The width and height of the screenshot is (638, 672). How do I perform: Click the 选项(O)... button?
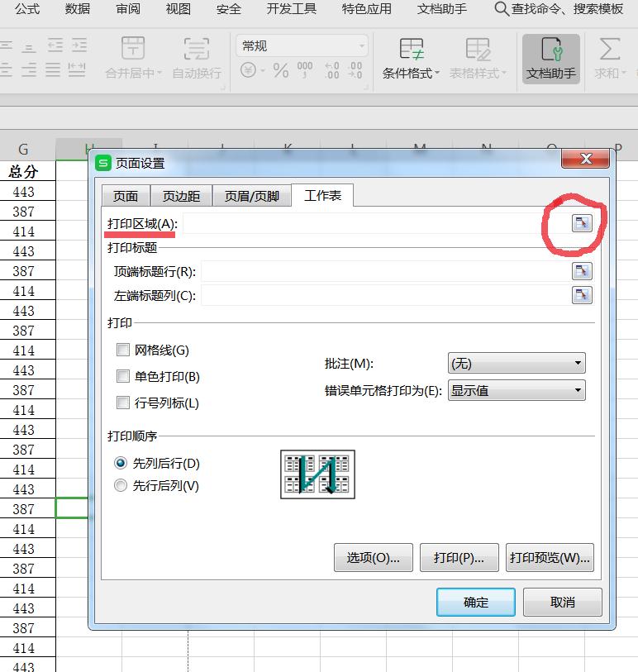coord(374,558)
